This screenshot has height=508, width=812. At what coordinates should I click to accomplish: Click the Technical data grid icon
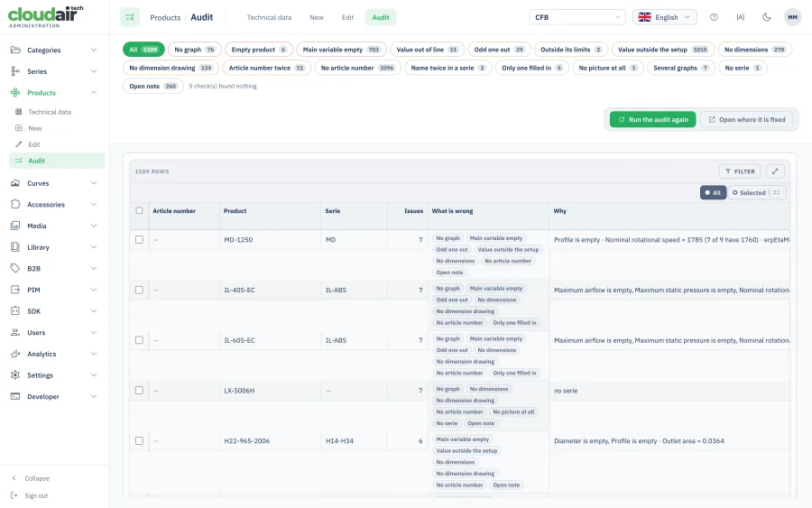pos(19,112)
